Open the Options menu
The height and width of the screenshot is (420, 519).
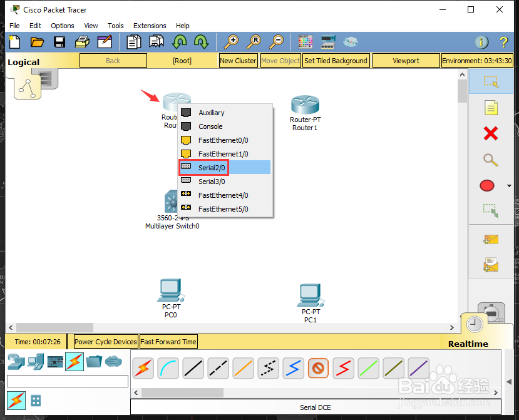pos(62,26)
